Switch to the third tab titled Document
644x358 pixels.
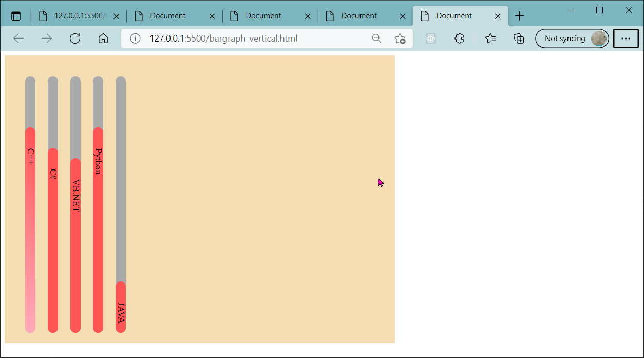click(270, 16)
